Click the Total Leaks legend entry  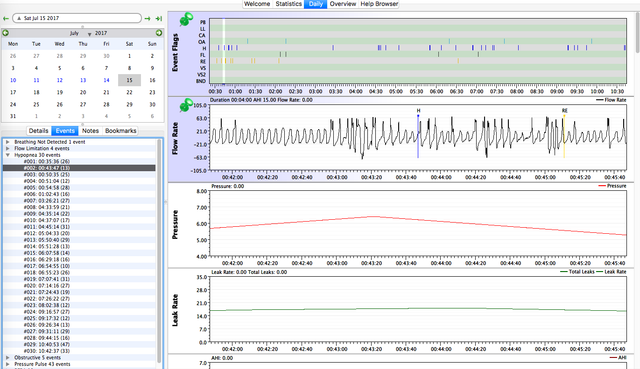pyautogui.click(x=578, y=272)
